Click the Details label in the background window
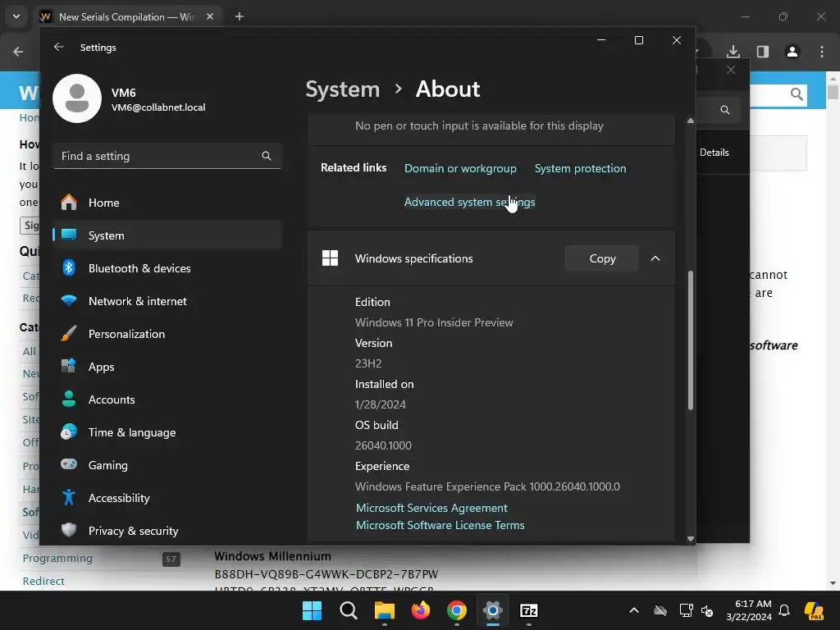This screenshot has height=630, width=840. (714, 152)
